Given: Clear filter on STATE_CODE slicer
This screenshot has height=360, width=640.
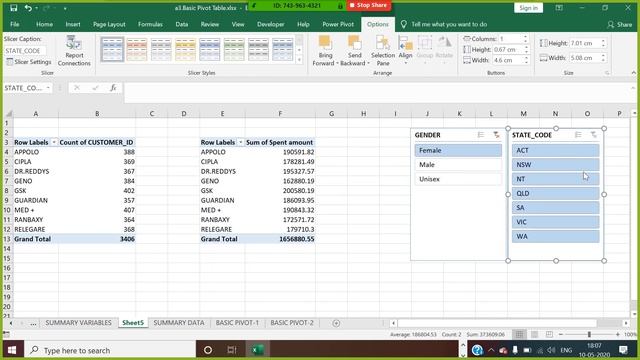Looking at the screenshot, I should (x=593, y=135).
